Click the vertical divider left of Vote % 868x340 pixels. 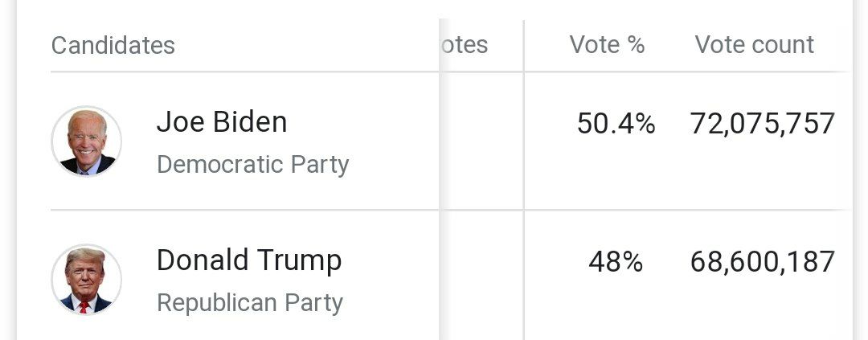pyautogui.click(x=524, y=161)
